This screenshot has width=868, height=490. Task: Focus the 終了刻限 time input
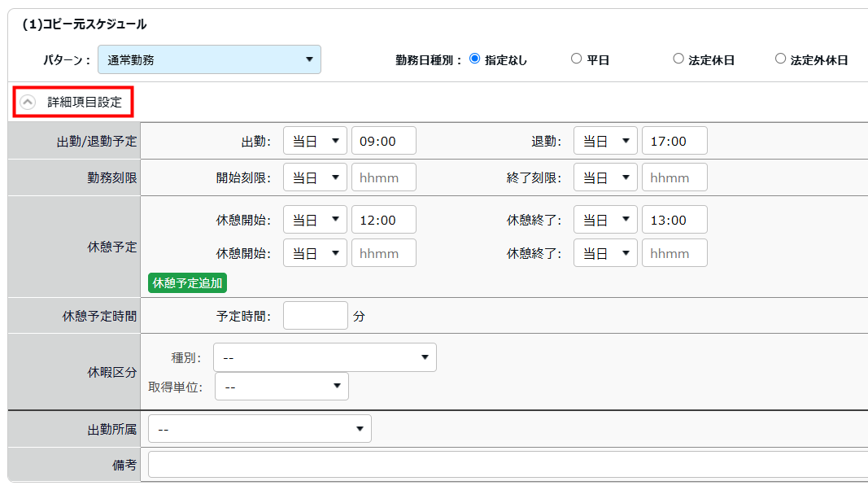(674, 177)
